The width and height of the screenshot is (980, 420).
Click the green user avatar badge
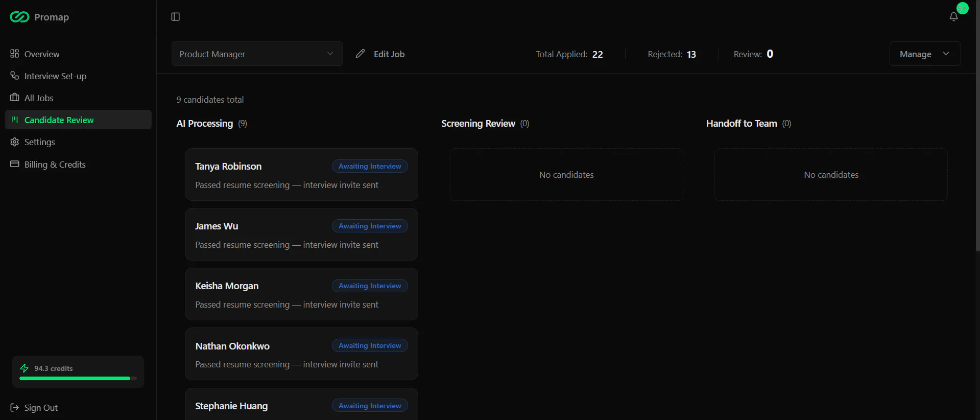tap(962, 8)
